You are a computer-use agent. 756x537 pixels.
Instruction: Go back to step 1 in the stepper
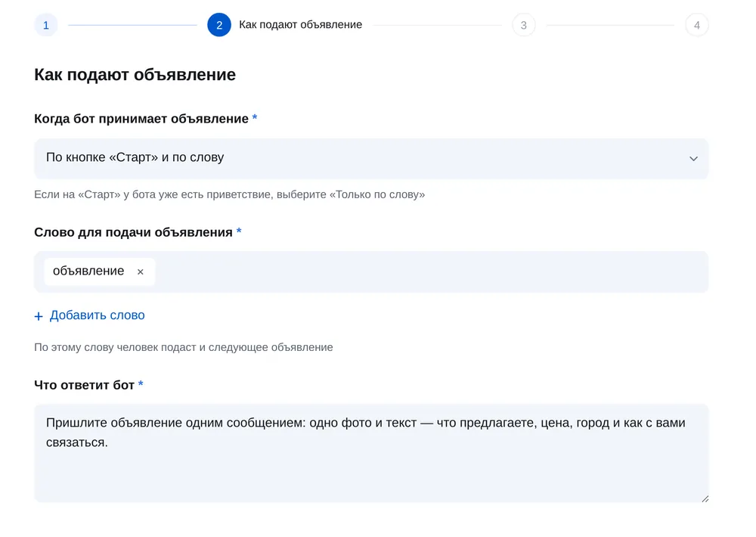click(46, 25)
